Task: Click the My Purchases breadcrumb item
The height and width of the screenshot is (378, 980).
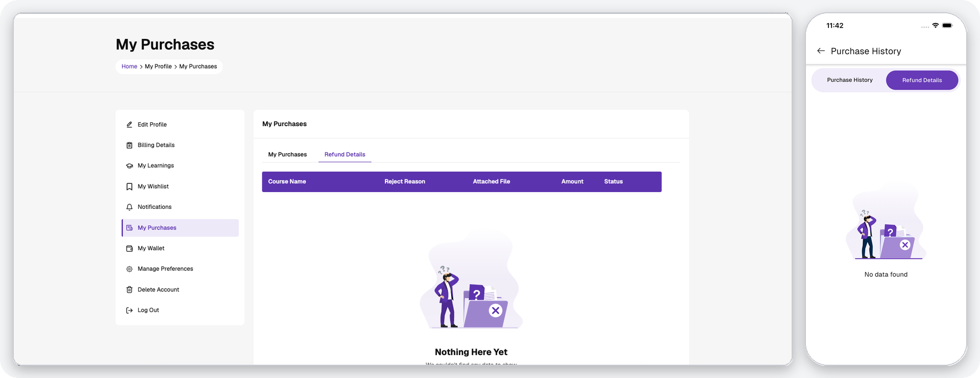Action: click(198, 66)
